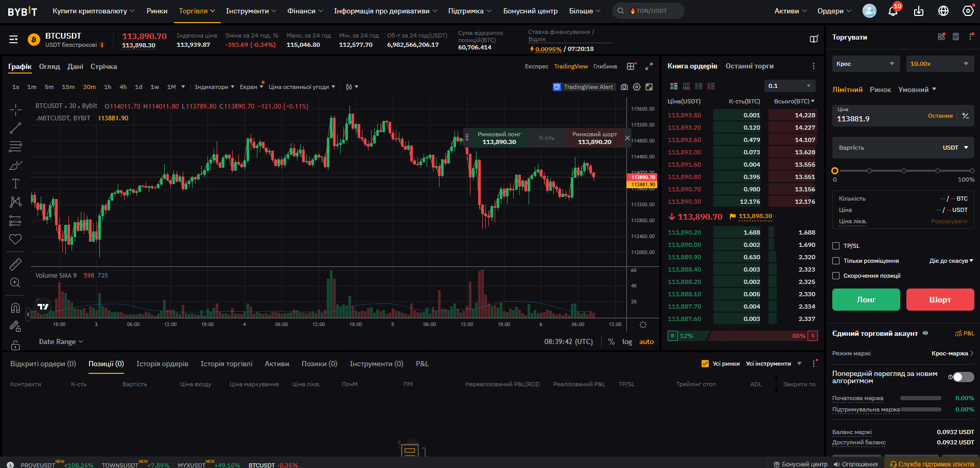The image size is (980, 468).
Task: Open chart settings gear icon
Action: (637, 87)
